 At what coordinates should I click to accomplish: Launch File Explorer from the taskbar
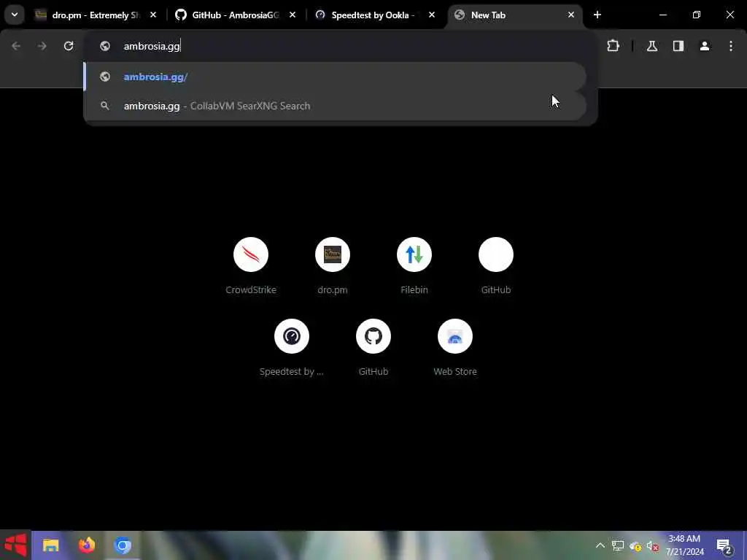tap(51, 545)
